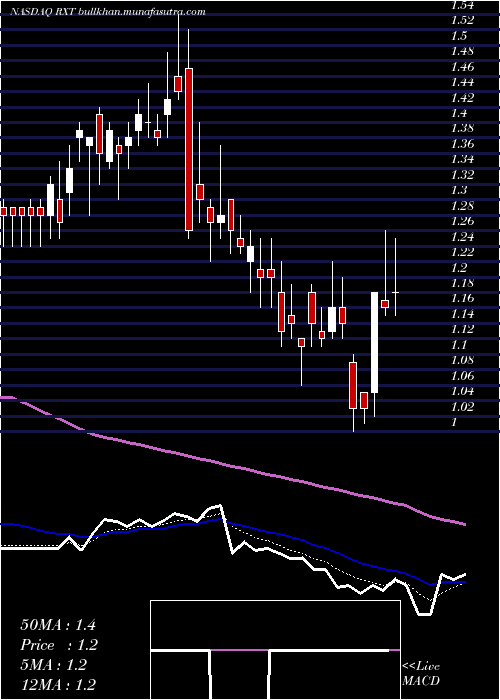Click the pink 50MA line

(232, 466)
